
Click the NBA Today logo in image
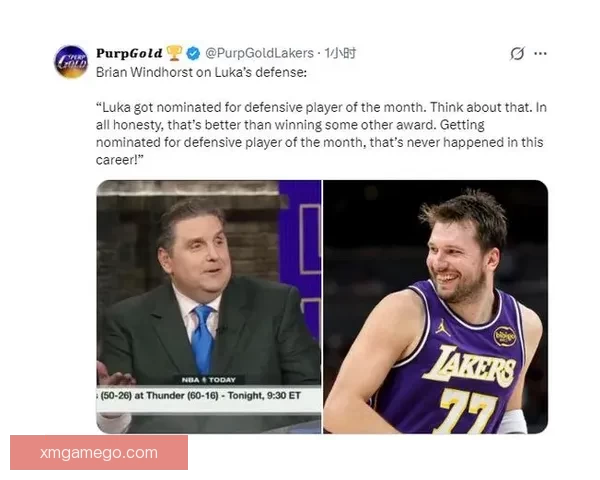pyautogui.click(x=209, y=380)
